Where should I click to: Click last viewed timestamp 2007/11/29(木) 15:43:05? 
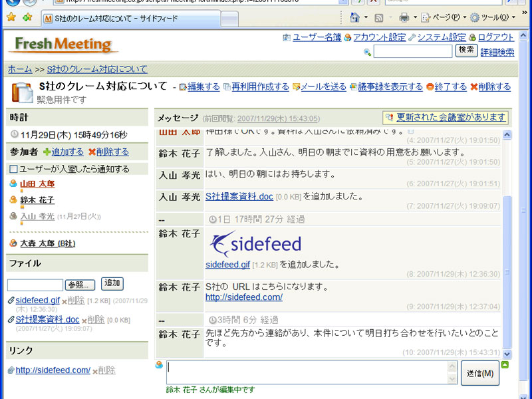[x=277, y=119]
